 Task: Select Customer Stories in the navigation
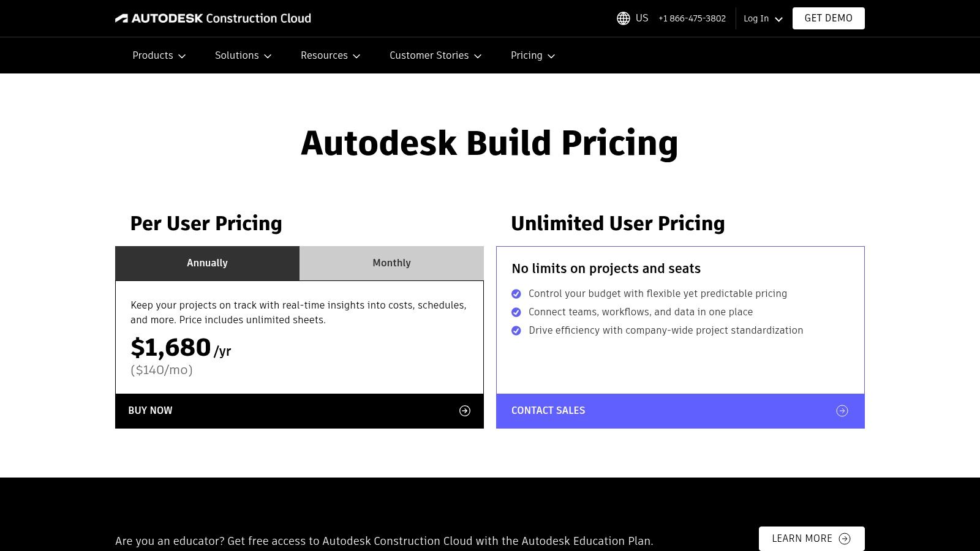pos(435,55)
